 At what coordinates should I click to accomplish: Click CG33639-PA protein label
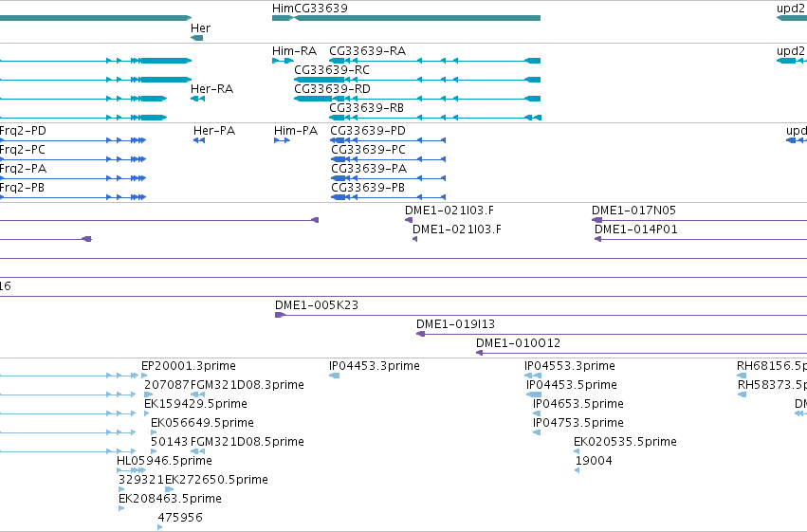point(369,169)
